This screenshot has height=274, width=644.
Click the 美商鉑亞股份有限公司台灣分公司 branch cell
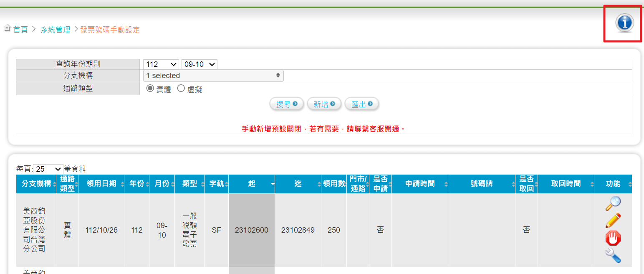tap(36, 230)
